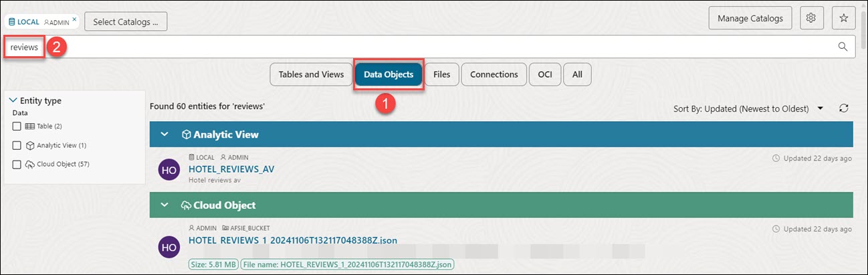This screenshot has width=868, height=275.
Task: Remove the LOCAL catalog chip
Action: (x=74, y=19)
